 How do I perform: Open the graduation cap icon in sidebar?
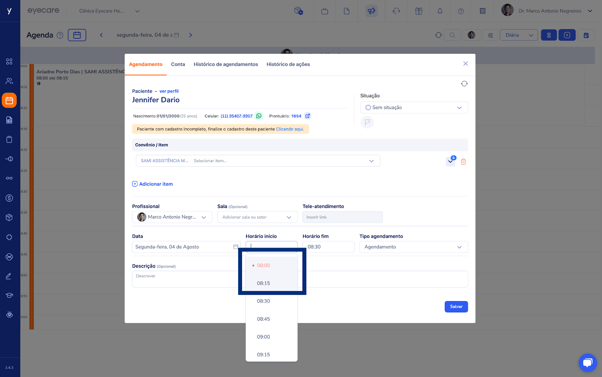click(9, 295)
